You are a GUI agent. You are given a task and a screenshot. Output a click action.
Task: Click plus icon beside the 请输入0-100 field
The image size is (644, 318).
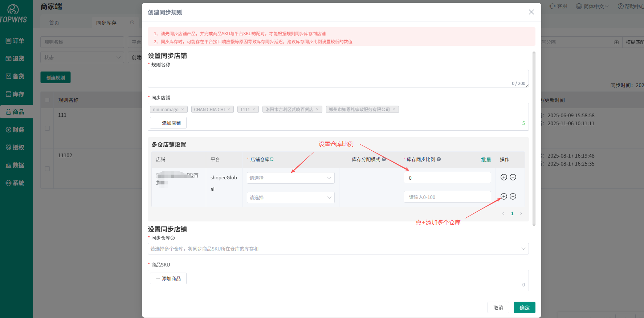pyautogui.click(x=504, y=196)
